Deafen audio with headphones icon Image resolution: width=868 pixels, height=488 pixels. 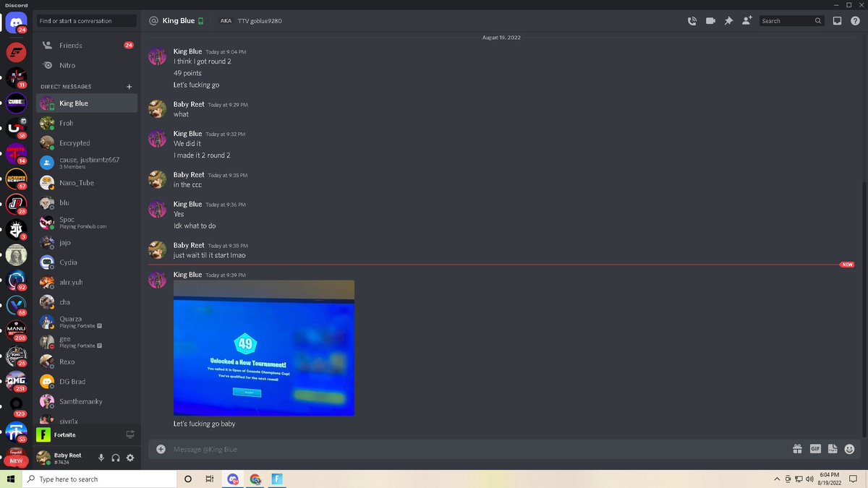point(116,458)
